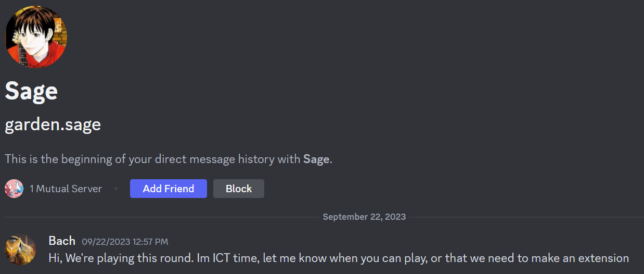The height and width of the screenshot is (274, 644).
Task: Click the Bach username on the message
Action: click(x=61, y=241)
